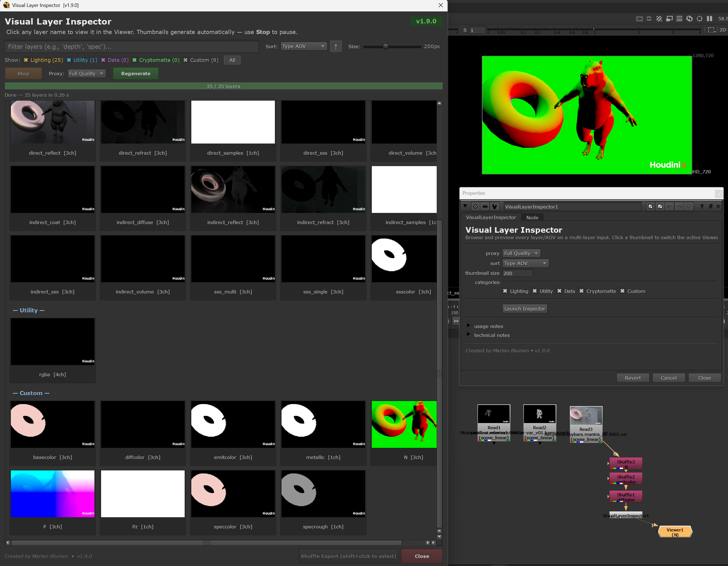The image size is (728, 566).
Task: Click the viewer pause icon
Action: pos(709,19)
